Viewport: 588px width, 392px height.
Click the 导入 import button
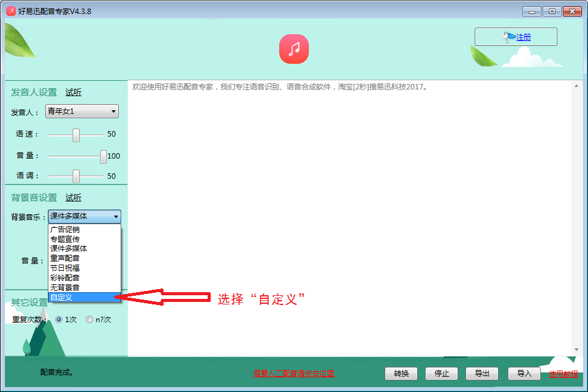(x=524, y=374)
